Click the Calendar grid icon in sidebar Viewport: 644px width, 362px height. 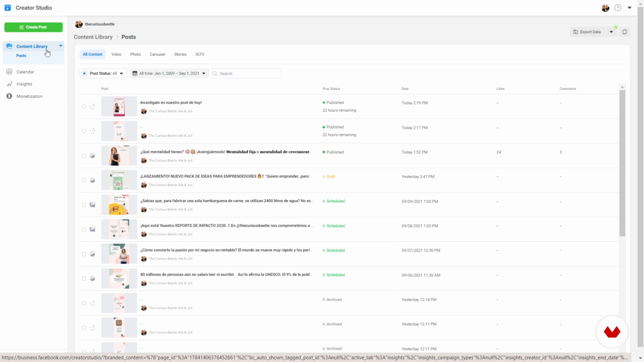pyautogui.click(x=9, y=72)
